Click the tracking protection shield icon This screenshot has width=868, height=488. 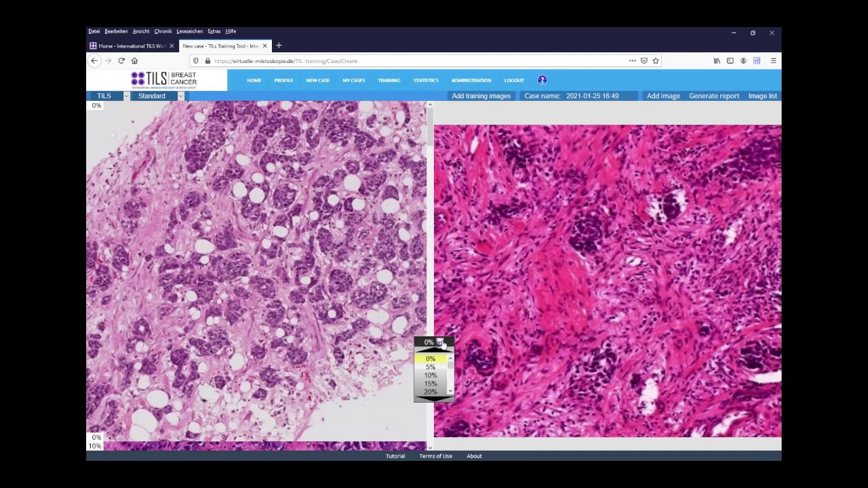click(x=197, y=60)
